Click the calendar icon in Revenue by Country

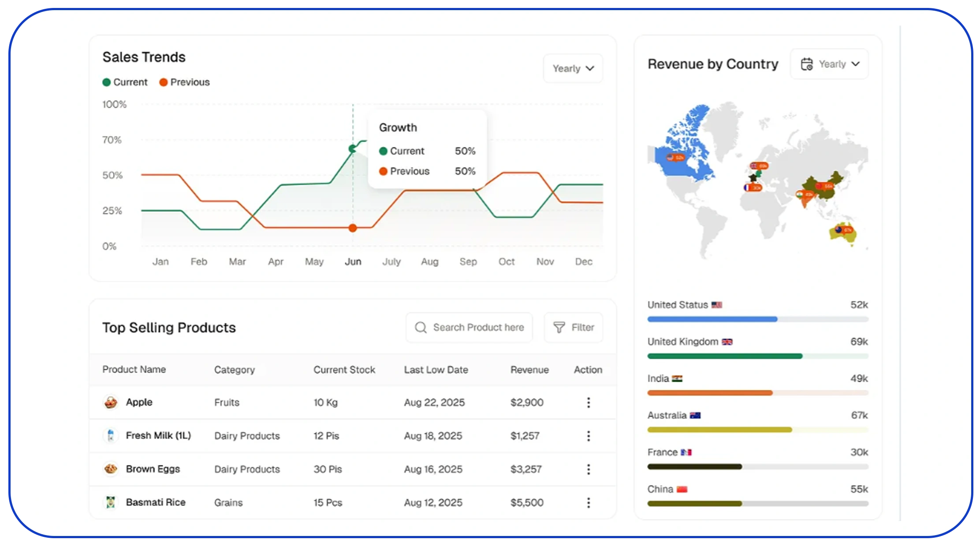click(x=807, y=64)
